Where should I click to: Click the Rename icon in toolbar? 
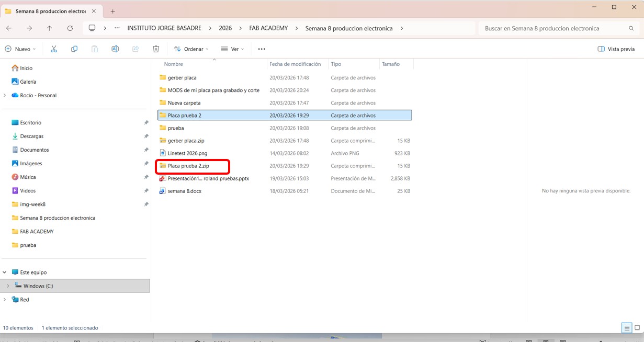[x=115, y=49]
